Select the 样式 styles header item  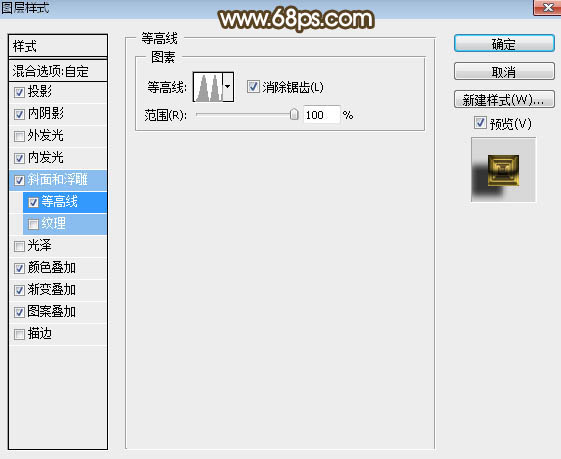pyautogui.click(x=58, y=46)
